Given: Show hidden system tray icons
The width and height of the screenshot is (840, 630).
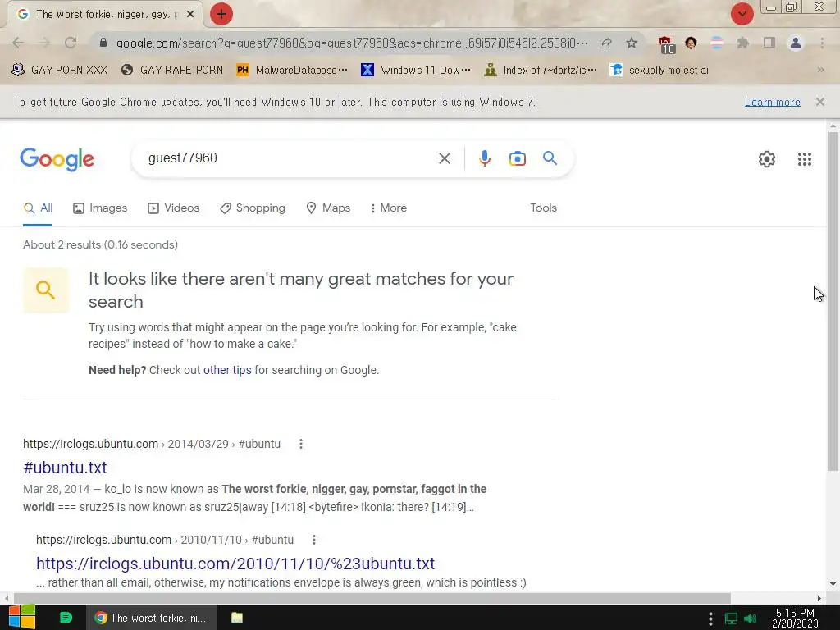Looking at the screenshot, I should coord(710,619).
